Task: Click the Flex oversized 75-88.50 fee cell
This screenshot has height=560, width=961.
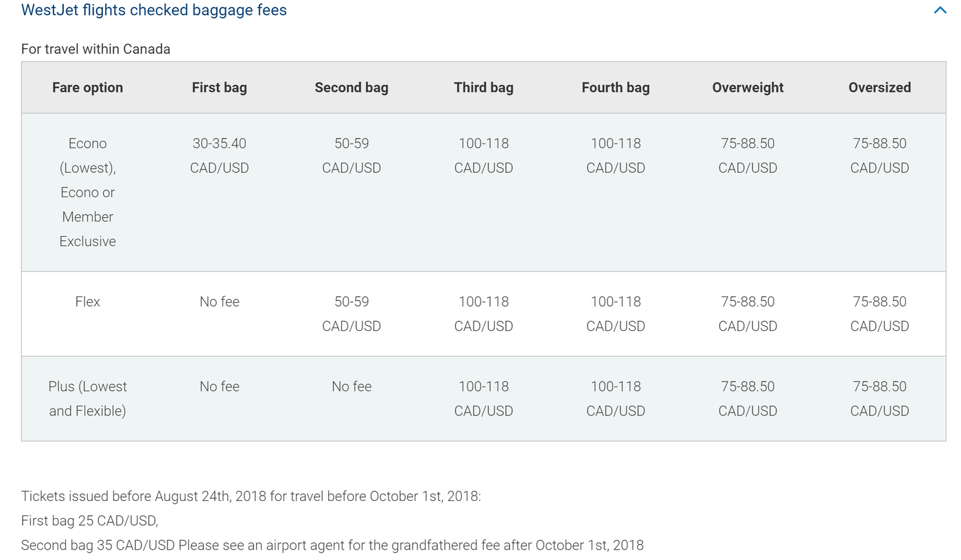Action: [x=879, y=314]
